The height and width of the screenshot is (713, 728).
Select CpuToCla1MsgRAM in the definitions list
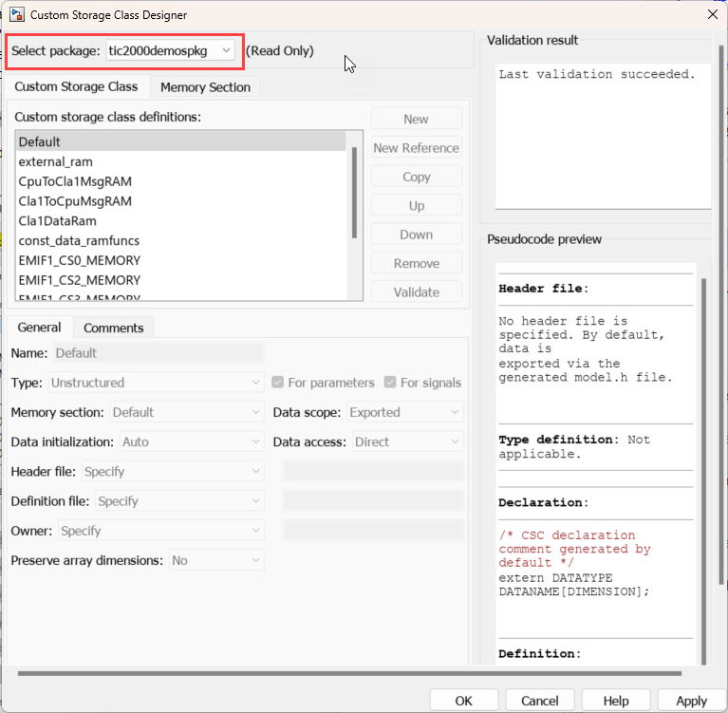[x=181, y=181]
